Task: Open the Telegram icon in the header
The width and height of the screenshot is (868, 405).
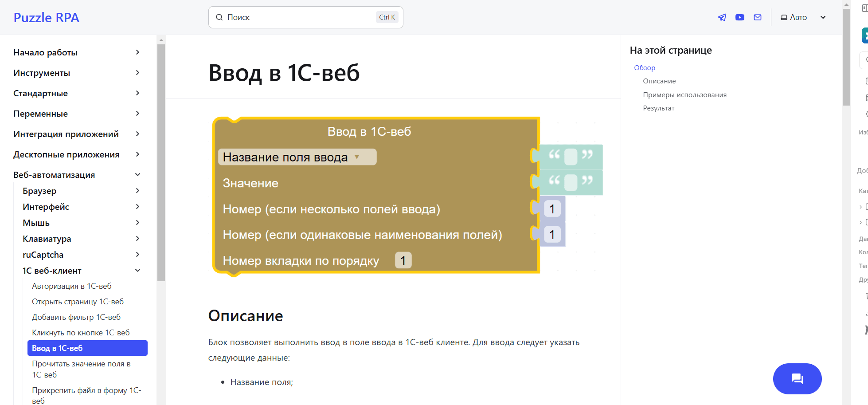Action: click(722, 17)
